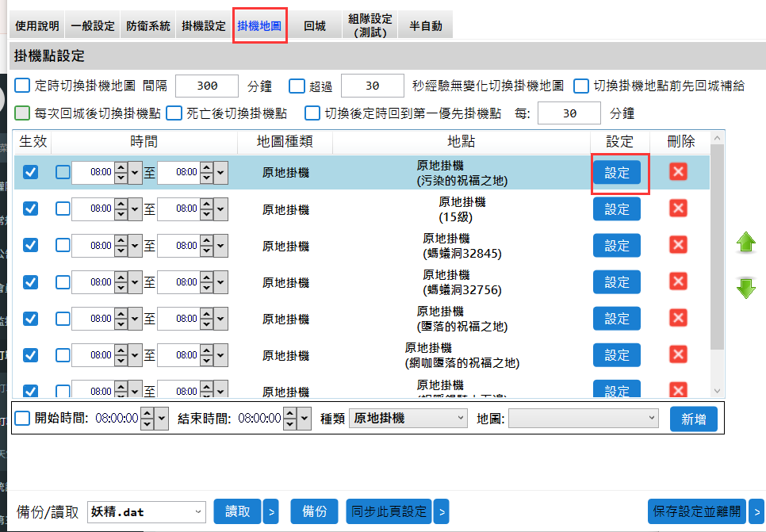The width and height of the screenshot is (766, 532).
Task: Open the 組隊設定(測試) tab
Action: (x=370, y=25)
